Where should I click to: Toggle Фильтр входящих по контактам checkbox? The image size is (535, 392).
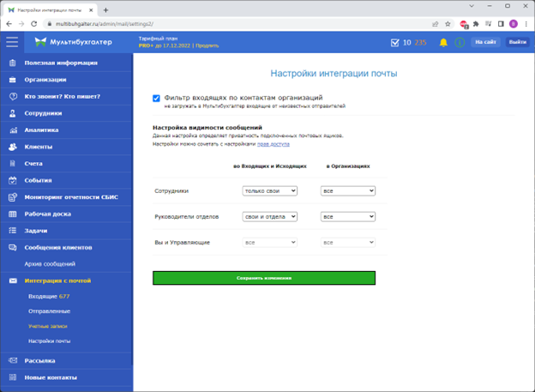click(x=156, y=98)
